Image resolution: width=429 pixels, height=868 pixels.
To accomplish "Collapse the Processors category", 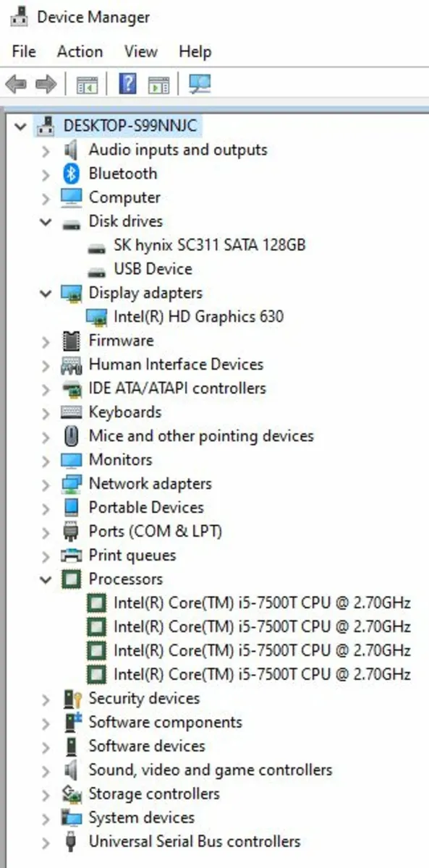I will 46,579.
